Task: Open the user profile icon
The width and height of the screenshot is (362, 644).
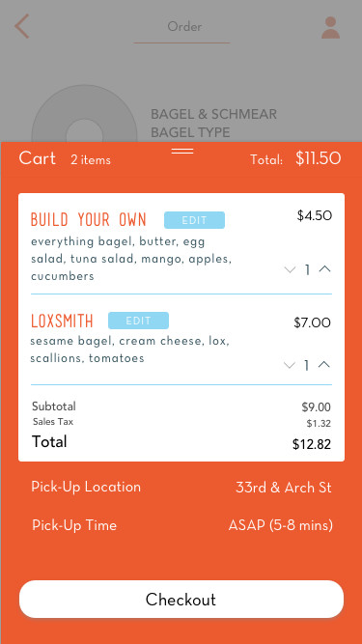Action: pyautogui.click(x=330, y=28)
